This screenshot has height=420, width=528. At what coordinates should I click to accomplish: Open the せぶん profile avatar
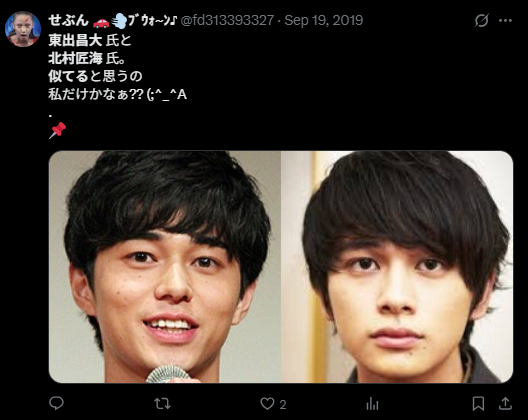[x=23, y=29]
